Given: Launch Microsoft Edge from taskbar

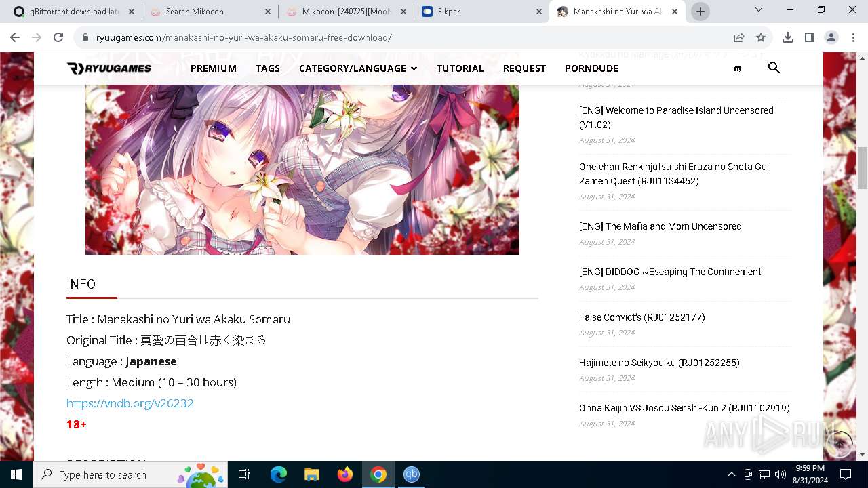Looking at the screenshot, I should tap(279, 474).
